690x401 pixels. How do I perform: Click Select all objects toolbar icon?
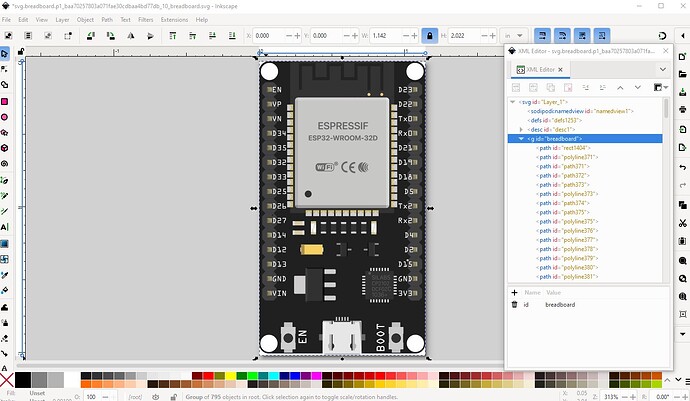(8, 36)
